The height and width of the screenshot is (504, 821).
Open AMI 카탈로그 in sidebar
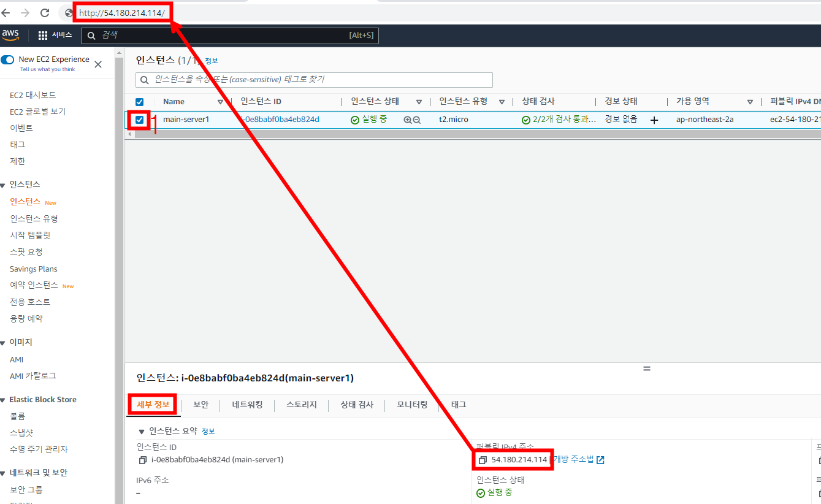[33, 376]
